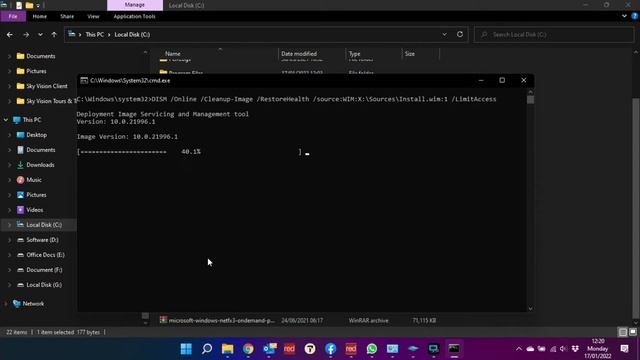This screenshot has height=360, width=640.
Task: Select Local Disk (C:) in the tree
Action: pyautogui.click(x=44, y=225)
